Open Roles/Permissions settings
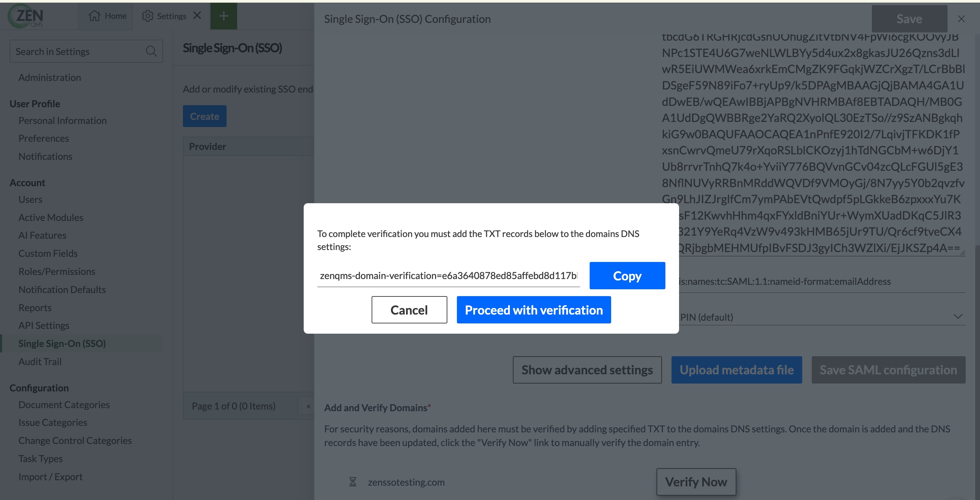 [x=57, y=271]
